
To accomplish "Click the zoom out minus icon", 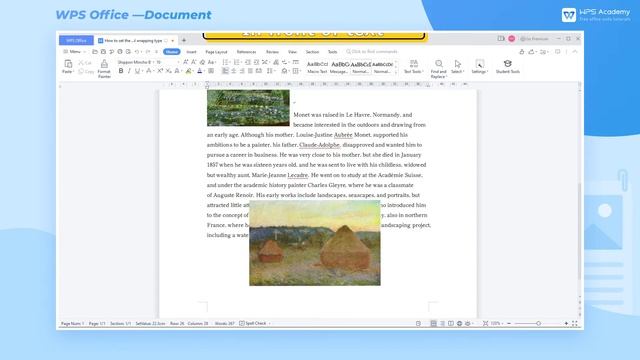I will coord(509,323).
